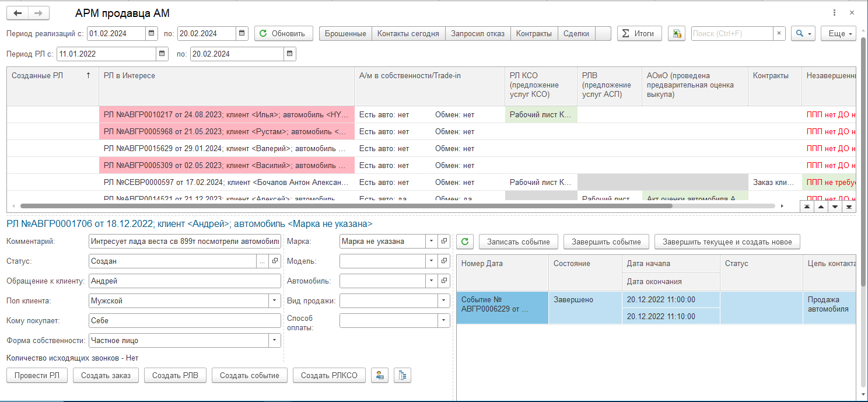
Task: Click the РЛ в Интересе column header
Action: point(227,86)
